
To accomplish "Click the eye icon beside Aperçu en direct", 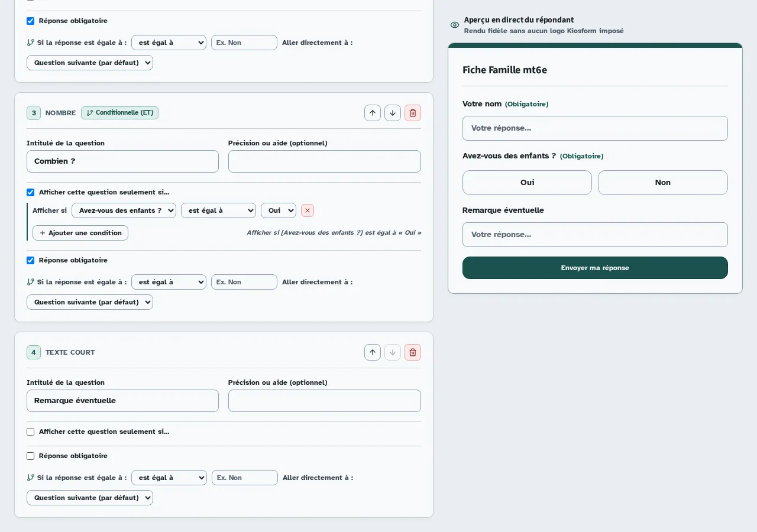I will (x=455, y=25).
